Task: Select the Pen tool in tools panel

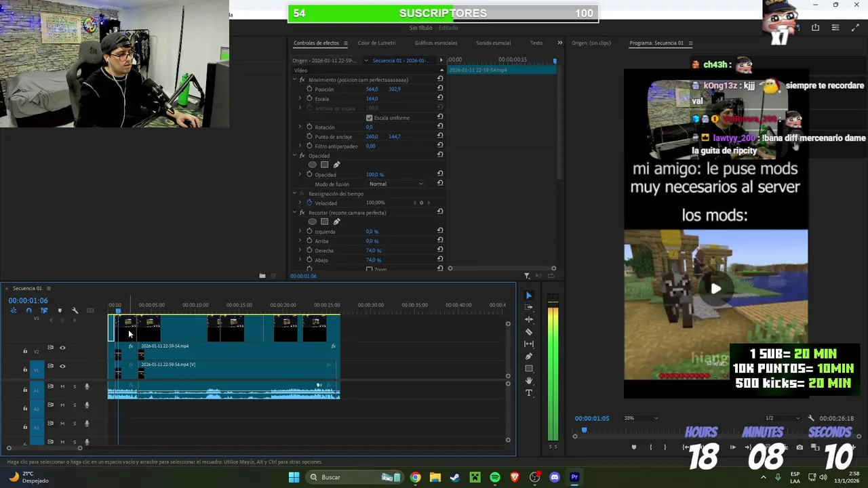Action: (x=529, y=357)
